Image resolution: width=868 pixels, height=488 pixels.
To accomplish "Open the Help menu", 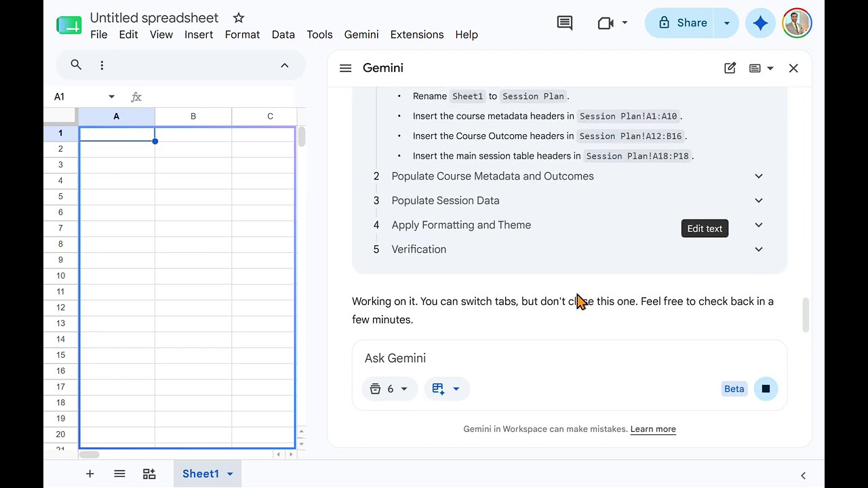I will point(467,35).
